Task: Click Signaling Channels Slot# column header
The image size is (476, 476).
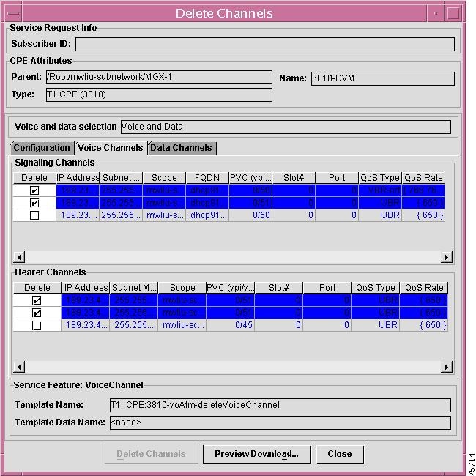Action: point(294,178)
